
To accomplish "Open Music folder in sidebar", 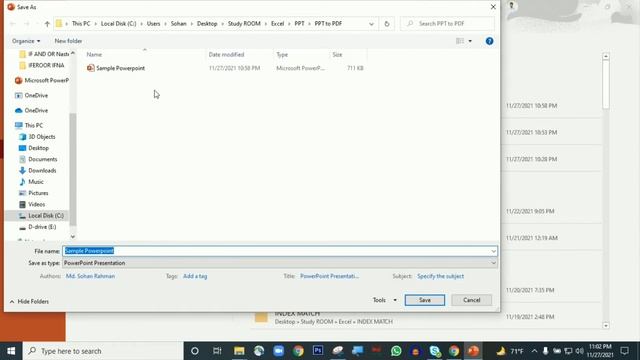I will 31,182.
